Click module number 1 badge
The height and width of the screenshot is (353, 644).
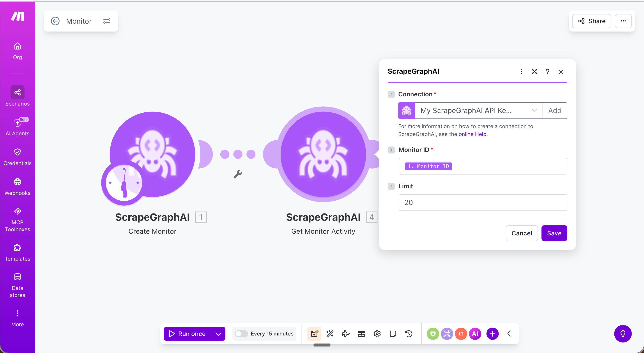coord(201,217)
